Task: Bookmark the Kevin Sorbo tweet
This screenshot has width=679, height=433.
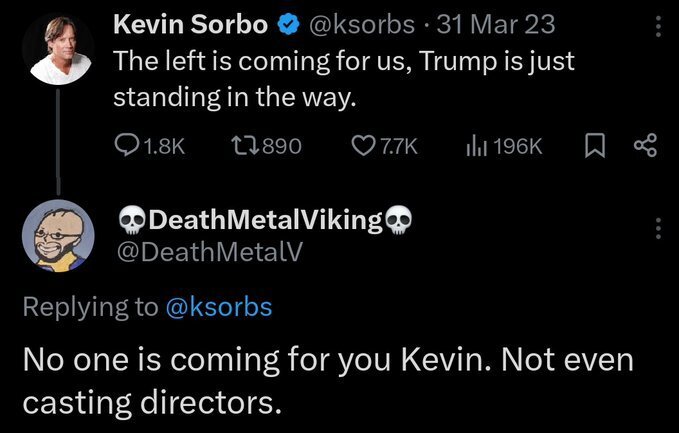Action: tap(594, 147)
